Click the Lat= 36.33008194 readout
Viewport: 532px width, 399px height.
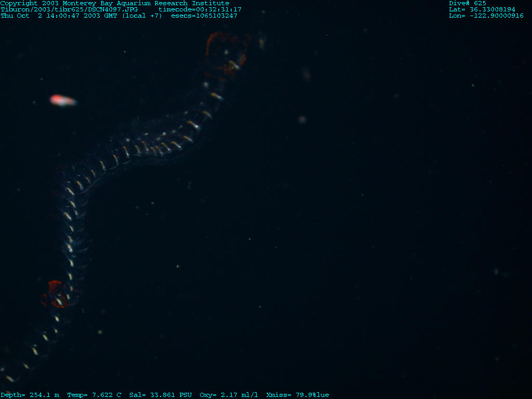482,9
